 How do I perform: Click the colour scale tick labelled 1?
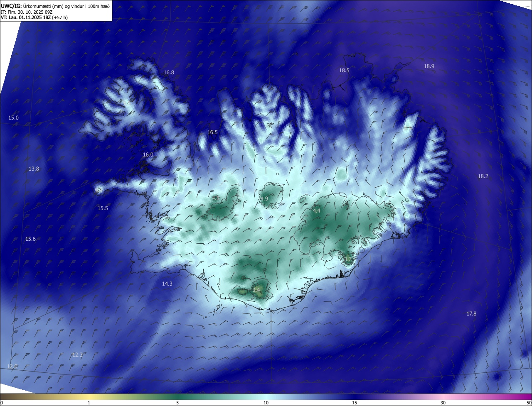tap(89, 403)
